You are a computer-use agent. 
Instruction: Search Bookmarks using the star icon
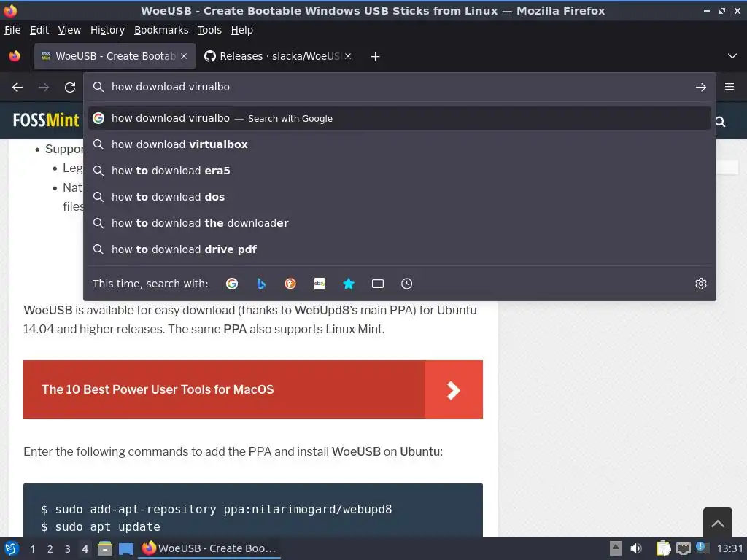tap(349, 284)
